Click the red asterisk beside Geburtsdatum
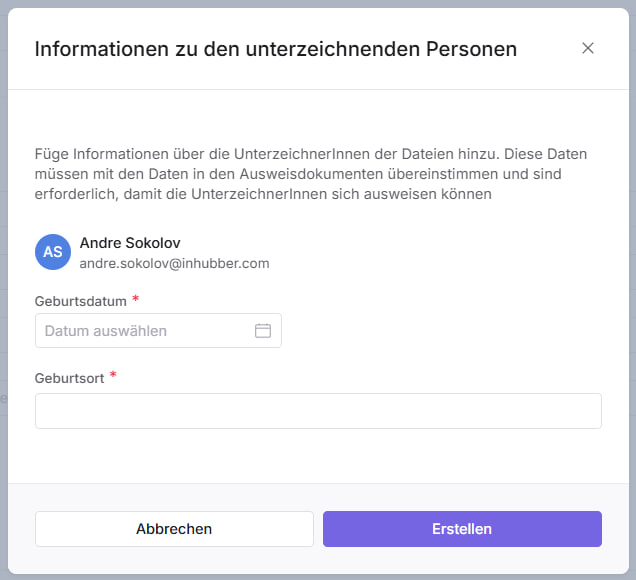 [135, 299]
